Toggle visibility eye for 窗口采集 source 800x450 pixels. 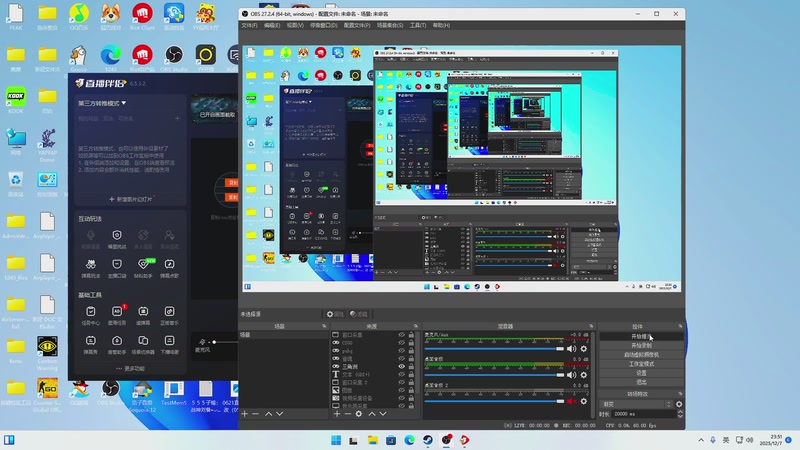[402, 335]
